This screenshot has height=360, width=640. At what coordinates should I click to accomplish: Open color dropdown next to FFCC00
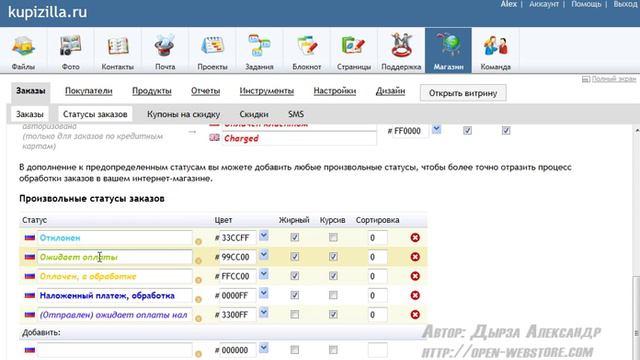(x=264, y=274)
